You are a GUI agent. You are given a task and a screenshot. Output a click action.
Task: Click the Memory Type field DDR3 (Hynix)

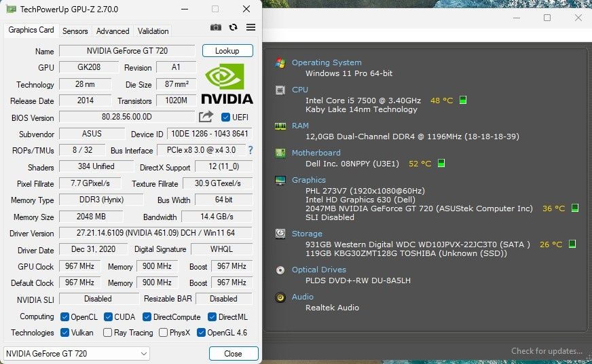(102, 200)
